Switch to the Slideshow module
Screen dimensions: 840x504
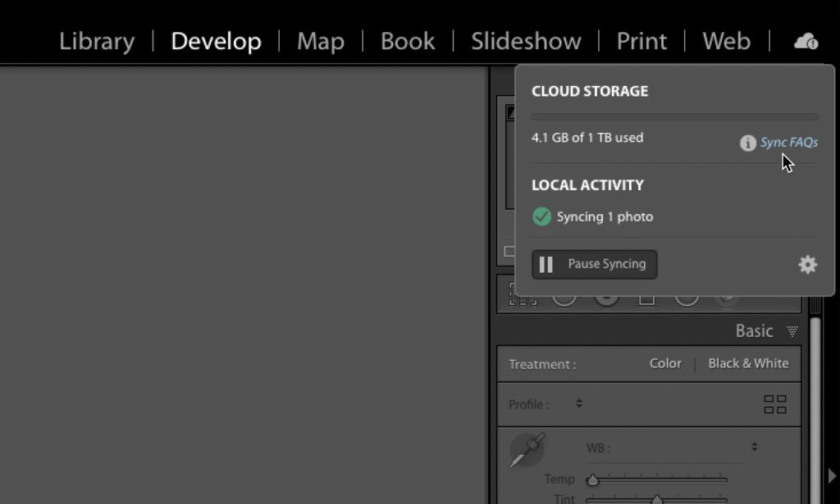pyautogui.click(x=526, y=41)
